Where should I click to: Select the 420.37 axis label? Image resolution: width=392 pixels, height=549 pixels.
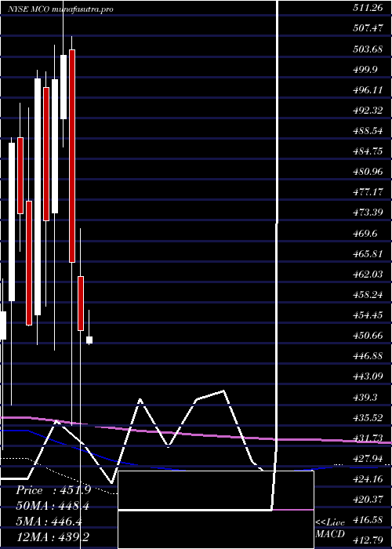point(368,499)
